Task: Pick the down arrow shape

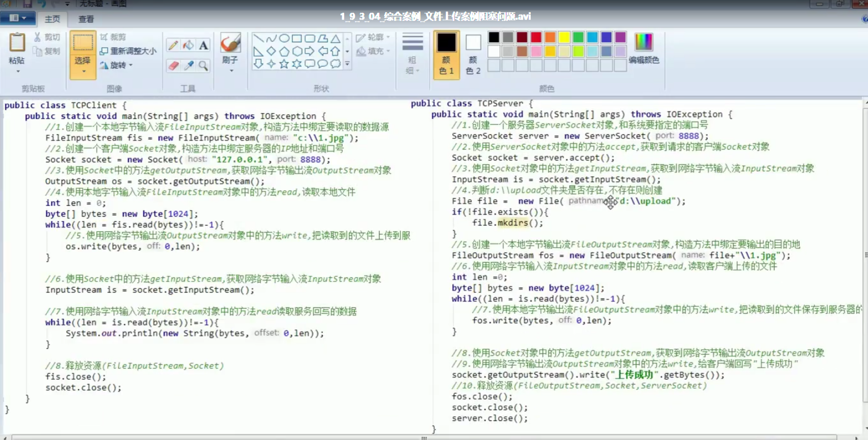Action: point(258,64)
